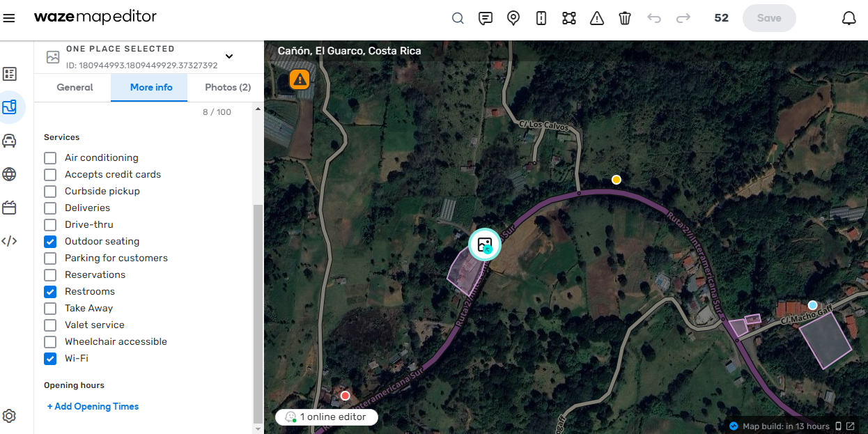This screenshot has height=434, width=868.
Task: Switch to the General tab
Action: coord(75,87)
